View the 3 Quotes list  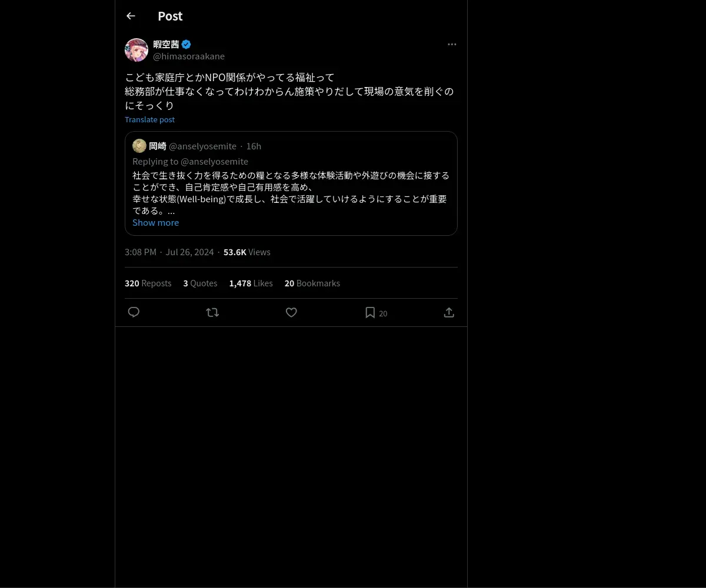[x=200, y=283]
